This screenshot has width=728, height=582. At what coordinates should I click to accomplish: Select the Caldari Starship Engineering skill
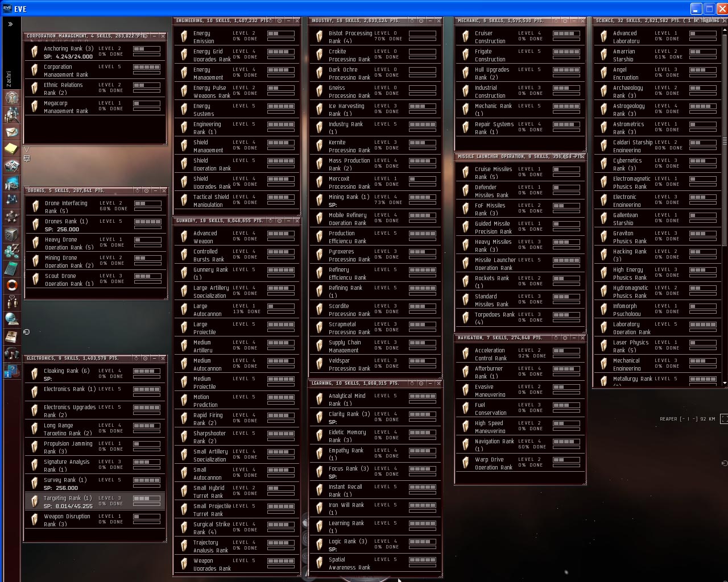657,146
